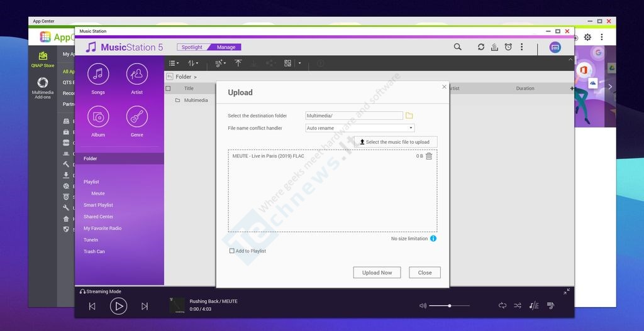Click the upload arrow toolbar icon
The image size is (644, 331).
coord(238,63)
